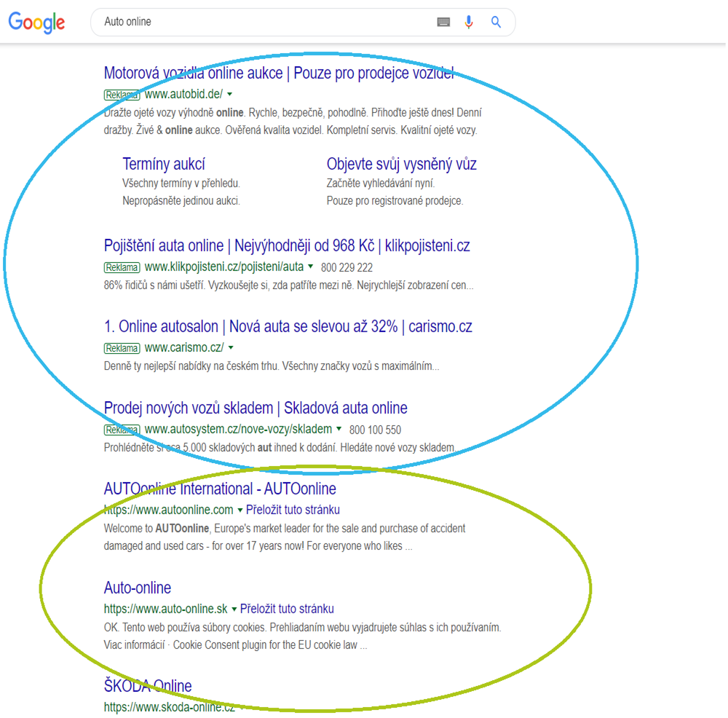Open 'AUTOonline International - AUTOonline' result

[220, 489]
